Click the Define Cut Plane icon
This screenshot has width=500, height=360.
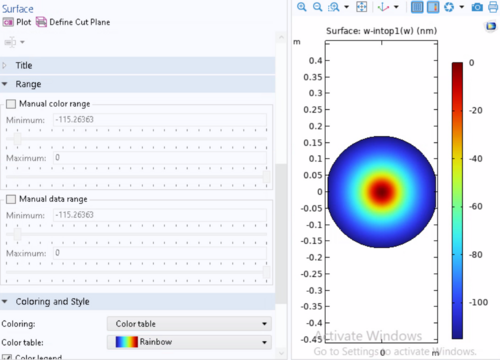click(x=41, y=22)
